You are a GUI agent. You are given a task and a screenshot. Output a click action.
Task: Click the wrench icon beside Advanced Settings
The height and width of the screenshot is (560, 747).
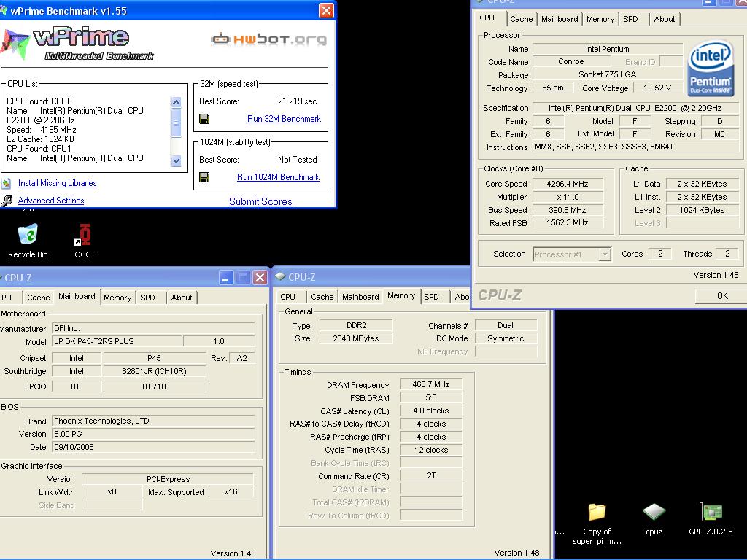pyautogui.click(x=7, y=201)
